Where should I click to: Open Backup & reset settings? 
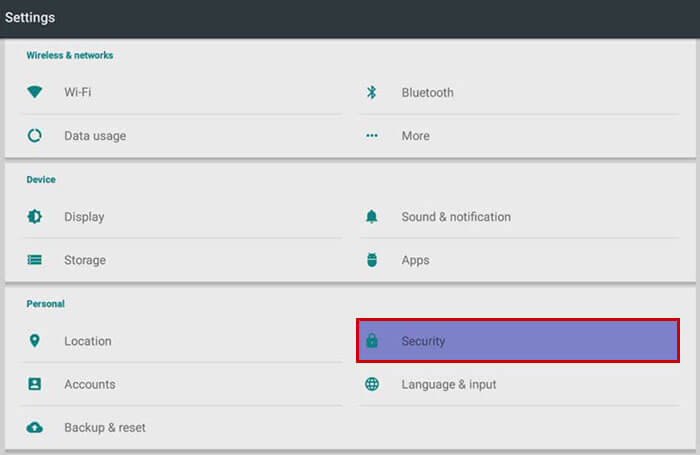[183, 428]
